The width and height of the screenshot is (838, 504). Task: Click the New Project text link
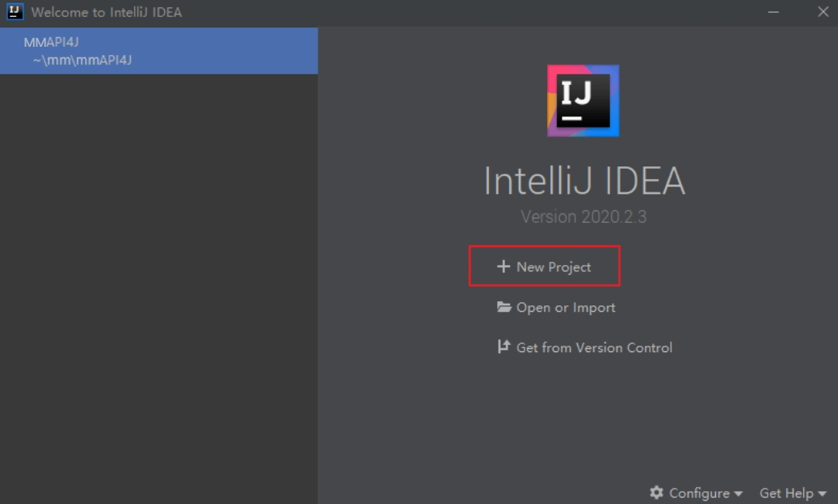coord(554,267)
